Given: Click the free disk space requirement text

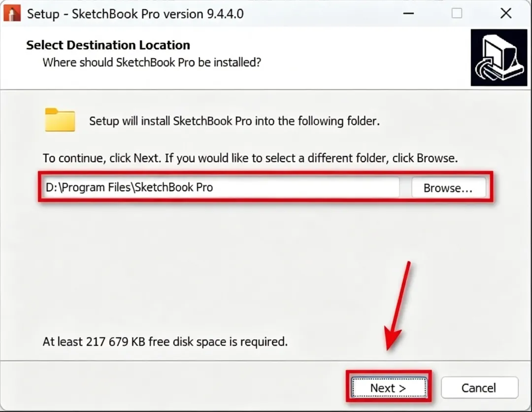Looking at the screenshot, I should [x=165, y=342].
